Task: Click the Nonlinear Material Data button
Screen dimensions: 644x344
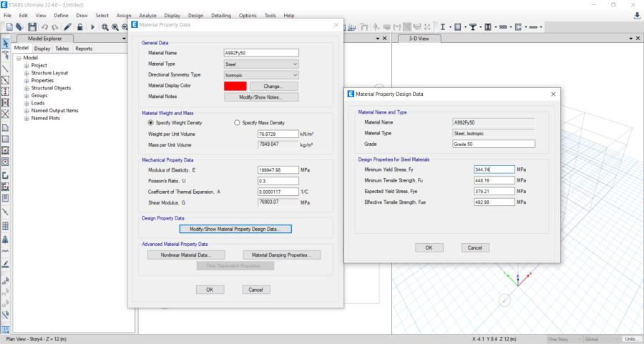Action: [x=186, y=255]
